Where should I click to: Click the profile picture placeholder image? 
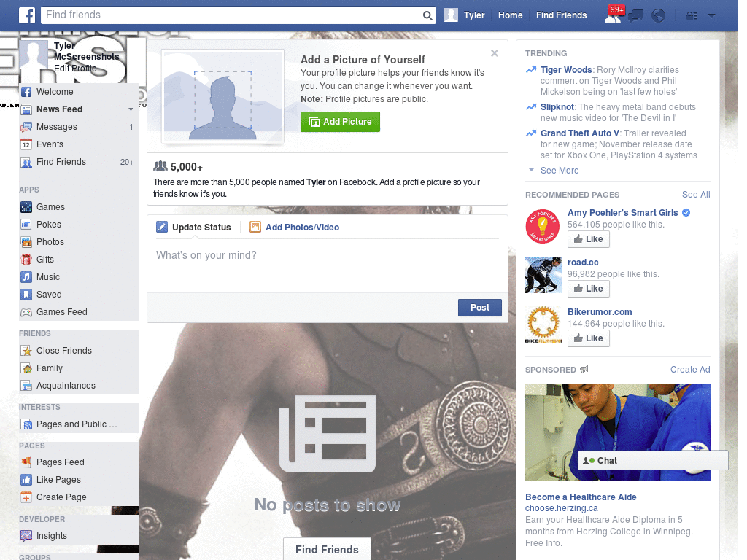pos(223,97)
